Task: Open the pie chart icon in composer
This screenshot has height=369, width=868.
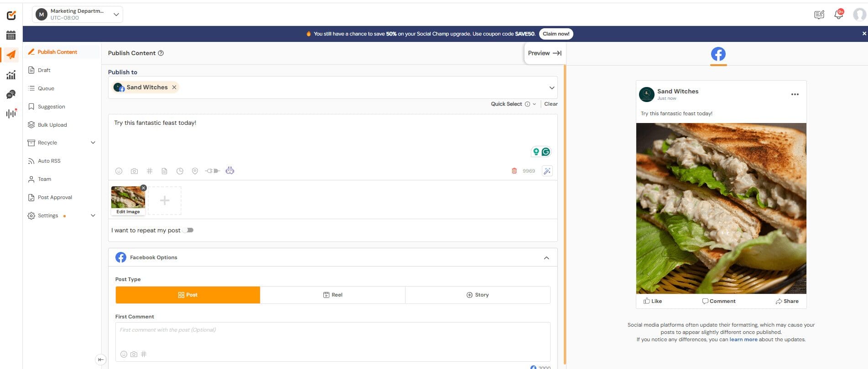Action: (x=180, y=171)
